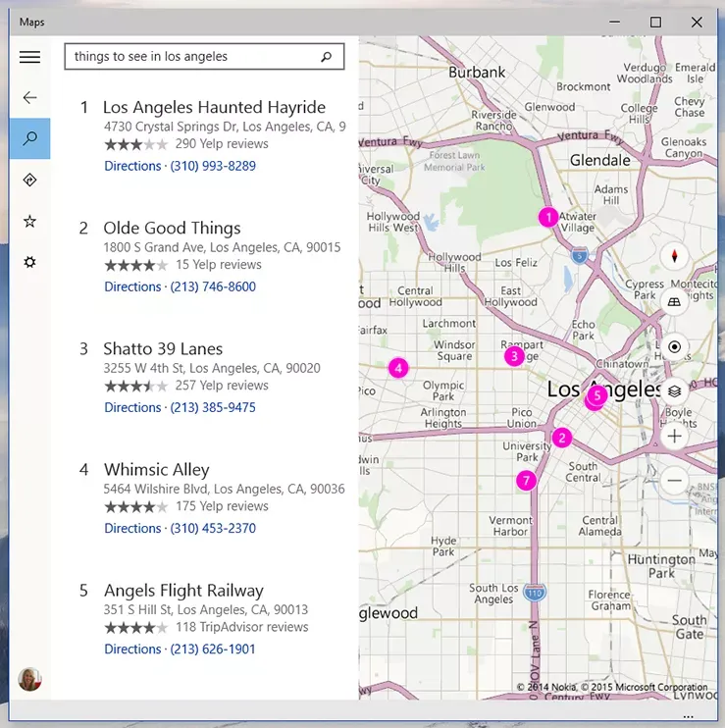Click map pin number 5
Image resolution: width=725 pixels, height=728 pixels.
[597, 395]
